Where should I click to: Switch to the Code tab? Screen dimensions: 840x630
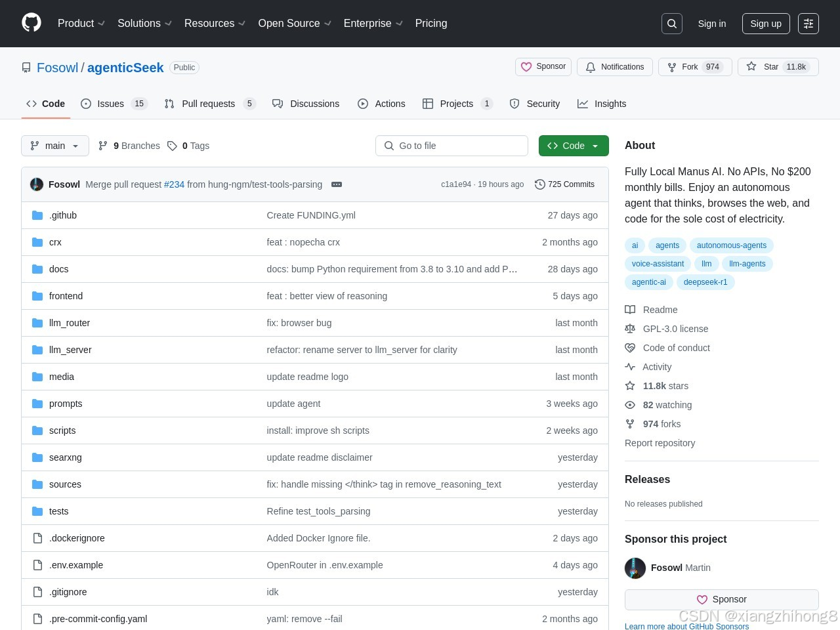[46, 104]
